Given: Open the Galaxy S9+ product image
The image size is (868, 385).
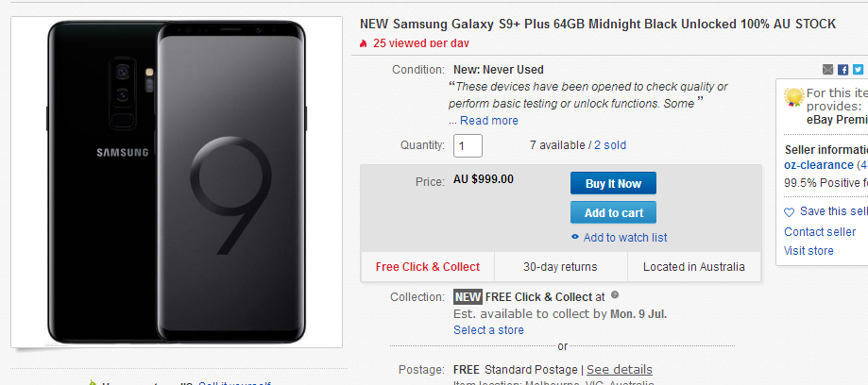Looking at the screenshot, I should click(177, 182).
